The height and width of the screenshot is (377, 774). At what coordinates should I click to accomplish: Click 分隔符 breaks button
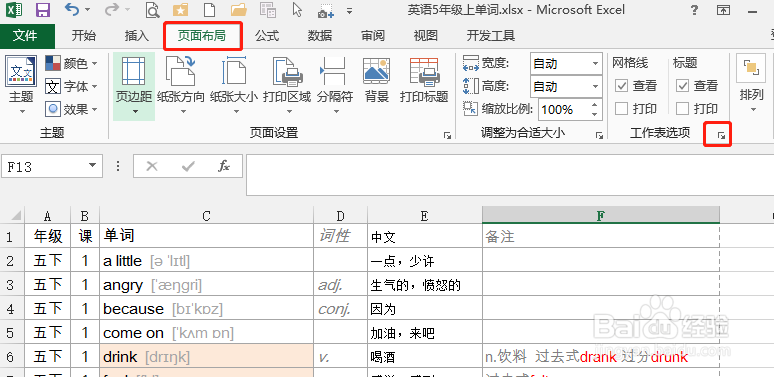pyautogui.click(x=335, y=86)
